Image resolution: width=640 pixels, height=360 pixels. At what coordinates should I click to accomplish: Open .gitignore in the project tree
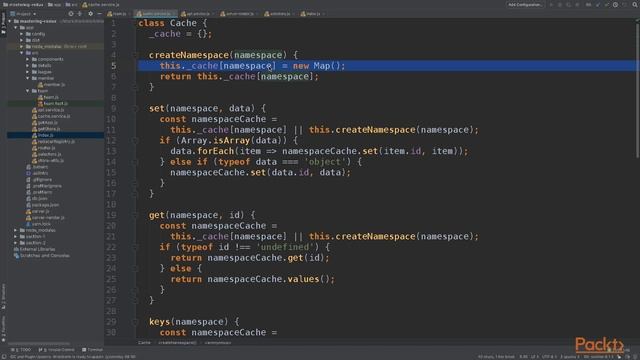40,180
